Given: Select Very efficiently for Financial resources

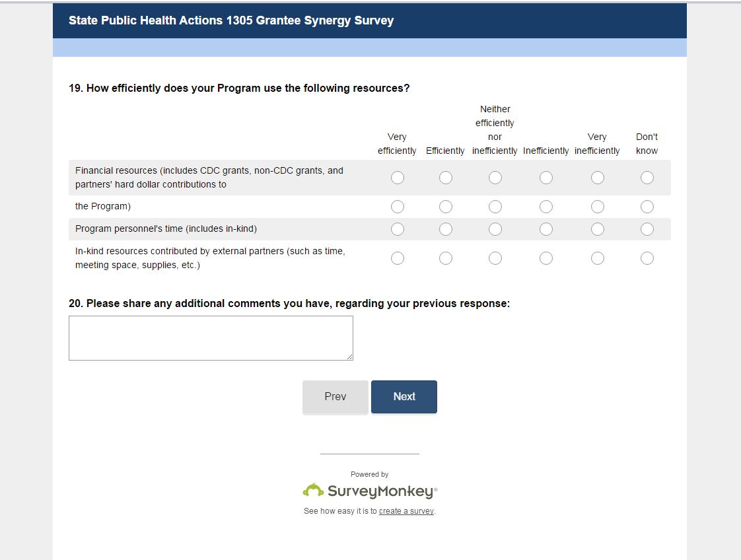Looking at the screenshot, I should [397, 178].
